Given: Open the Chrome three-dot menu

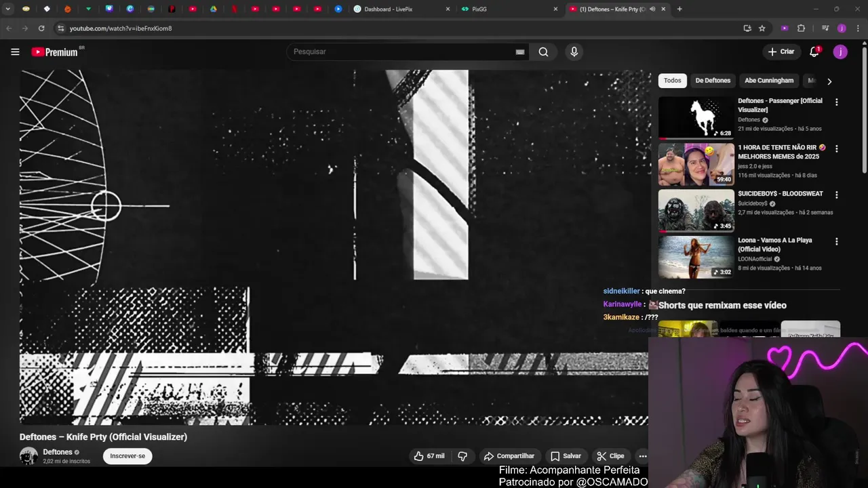Looking at the screenshot, I should pyautogui.click(x=858, y=28).
